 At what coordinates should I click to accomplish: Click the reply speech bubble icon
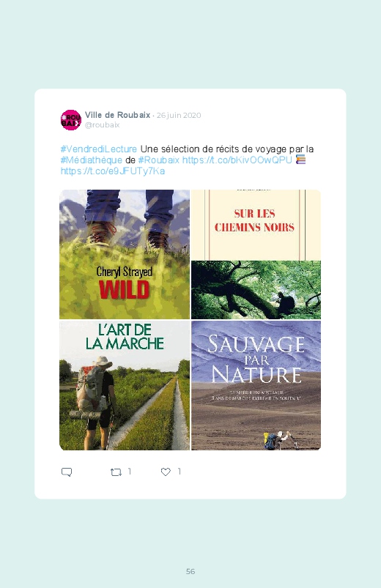coord(67,472)
